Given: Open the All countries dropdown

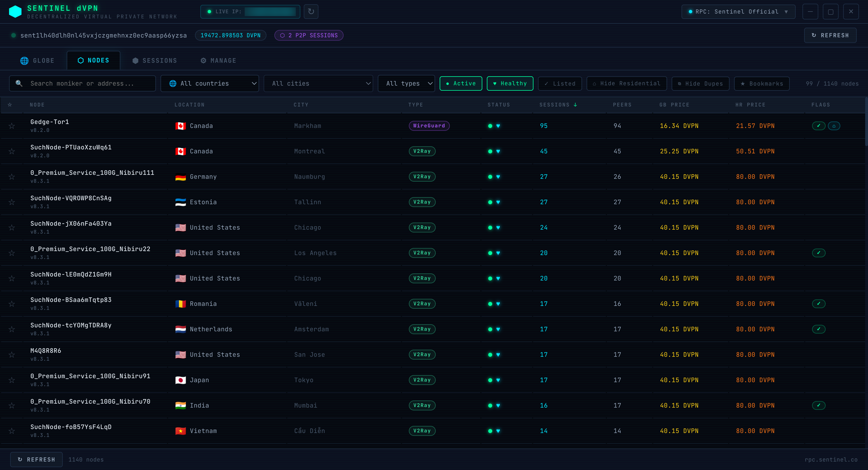Looking at the screenshot, I should (x=210, y=83).
